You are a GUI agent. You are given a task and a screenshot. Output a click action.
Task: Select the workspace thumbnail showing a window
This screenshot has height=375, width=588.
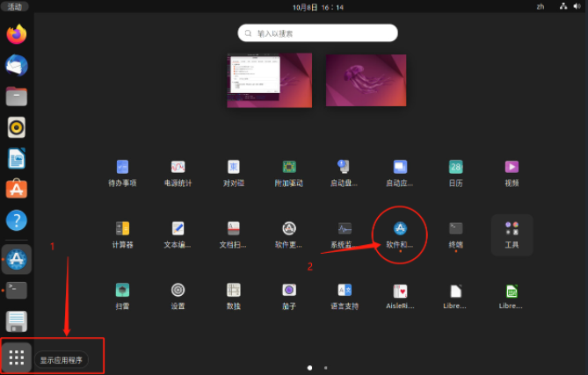point(270,80)
